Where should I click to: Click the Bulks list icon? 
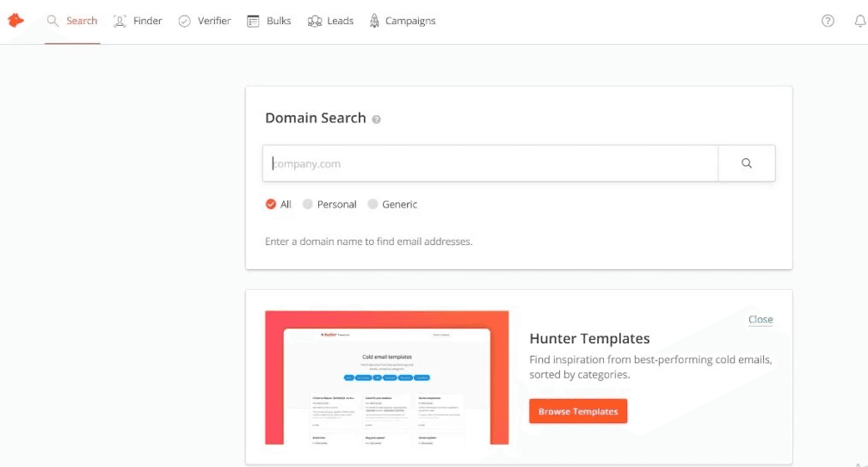tap(253, 21)
